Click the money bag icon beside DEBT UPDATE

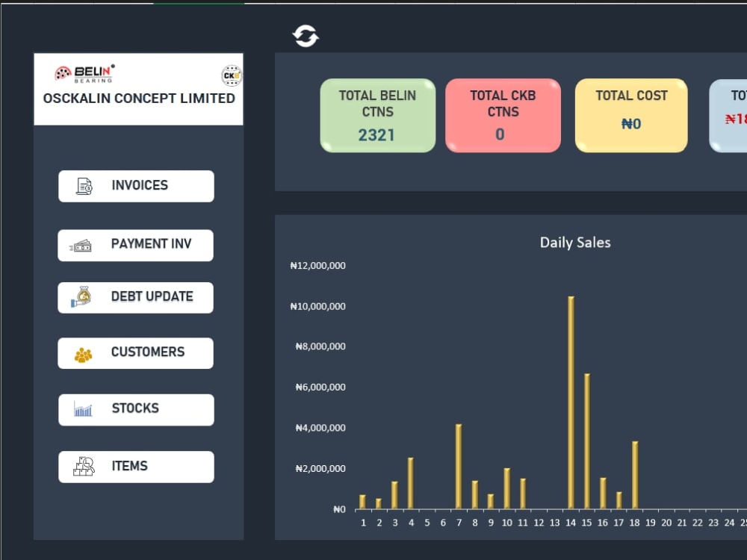pos(84,296)
